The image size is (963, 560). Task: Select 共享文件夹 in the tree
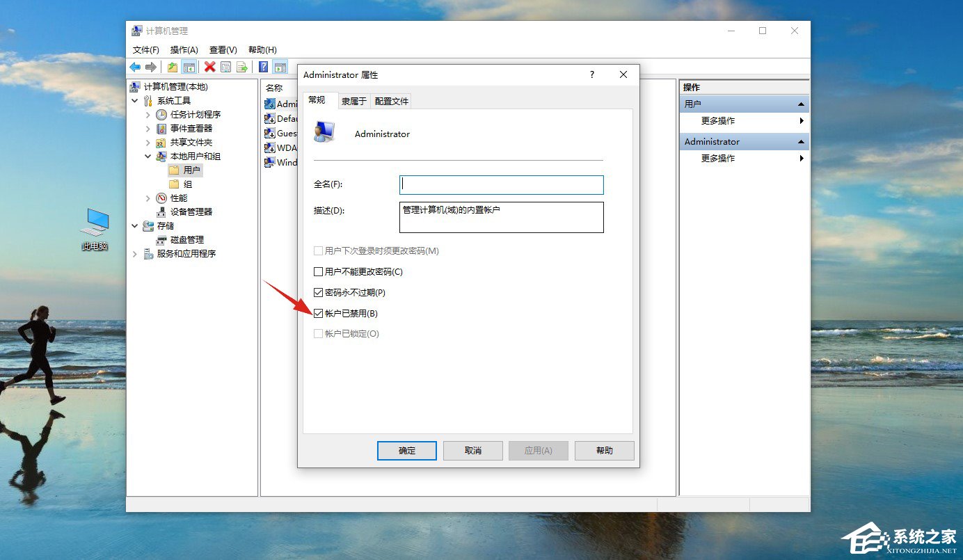[184, 143]
